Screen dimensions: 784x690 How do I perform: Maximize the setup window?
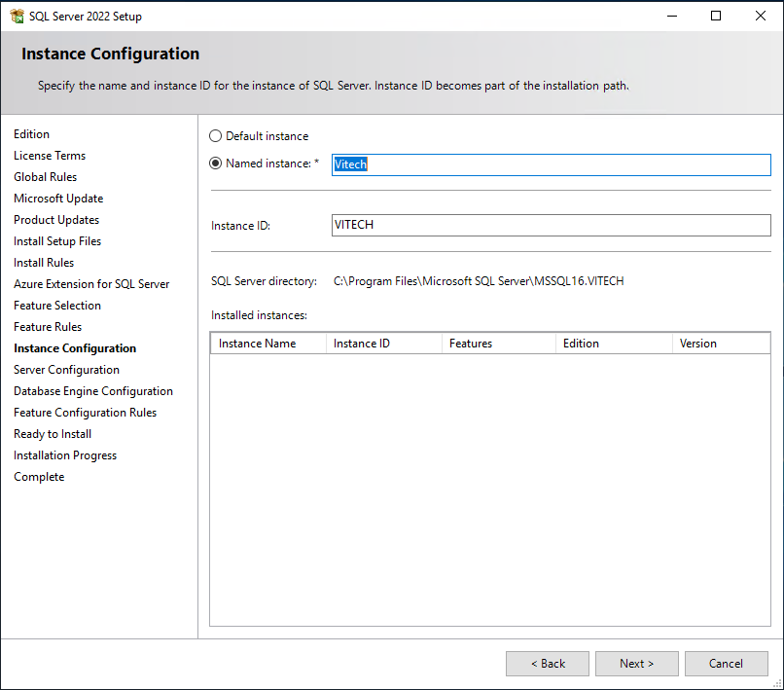pyautogui.click(x=716, y=16)
